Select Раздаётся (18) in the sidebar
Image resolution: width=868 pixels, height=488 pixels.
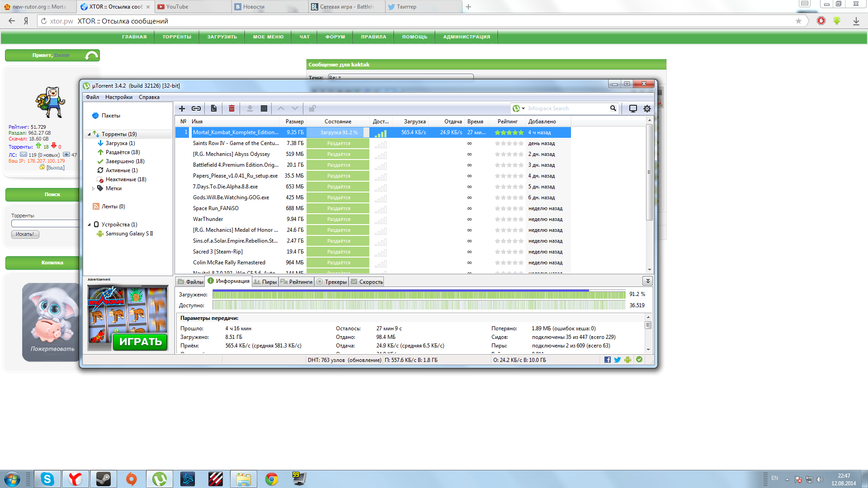pos(123,152)
